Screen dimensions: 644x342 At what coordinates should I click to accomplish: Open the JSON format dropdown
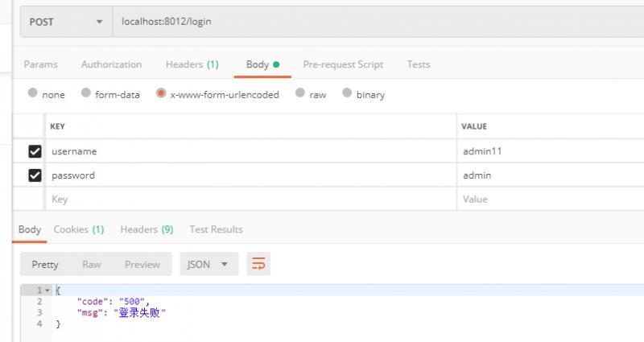pos(207,264)
